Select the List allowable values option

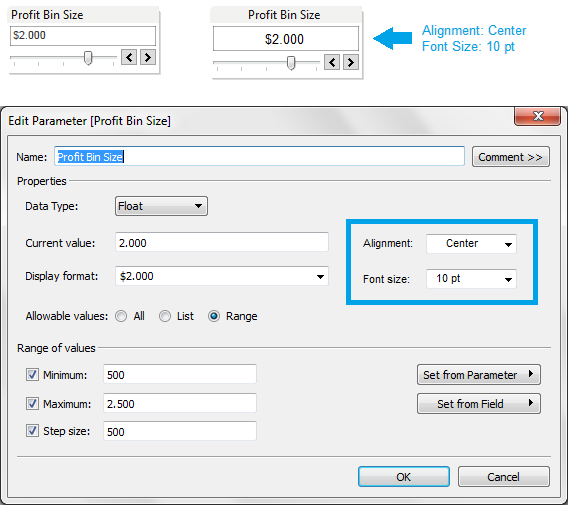tap(165, 316)
